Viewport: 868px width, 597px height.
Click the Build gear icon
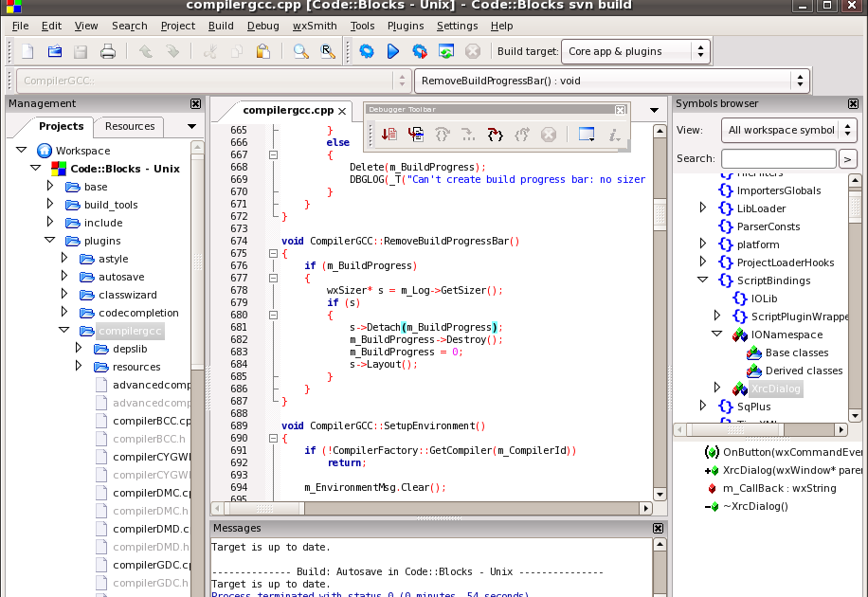(x=367, y=51)
